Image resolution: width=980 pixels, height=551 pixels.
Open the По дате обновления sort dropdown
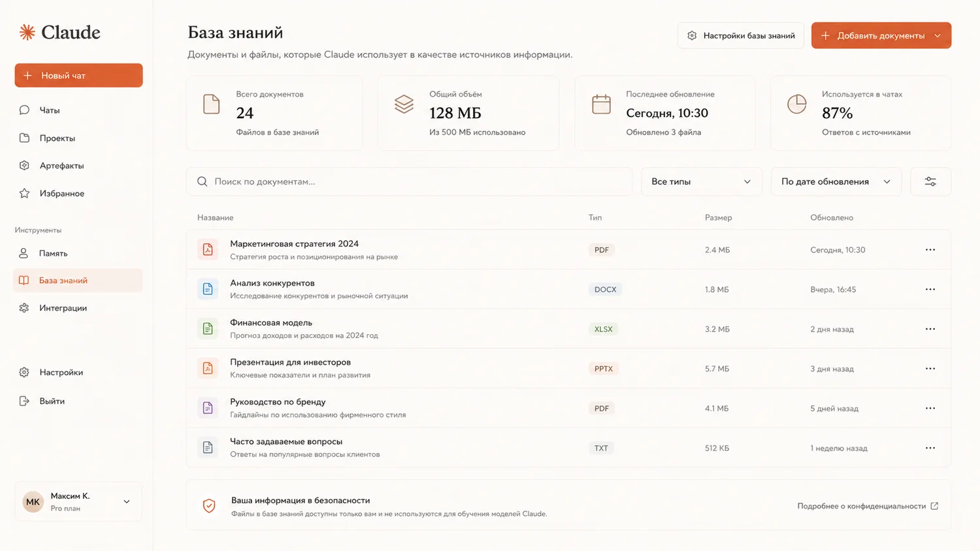click(x=836, y=181)
